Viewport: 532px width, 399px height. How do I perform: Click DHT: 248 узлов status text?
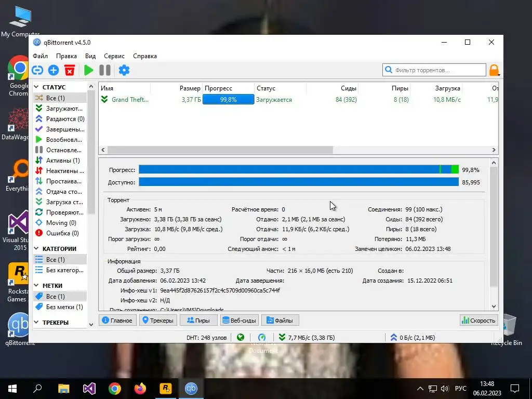pyautogui.click(x=206, y=338)
